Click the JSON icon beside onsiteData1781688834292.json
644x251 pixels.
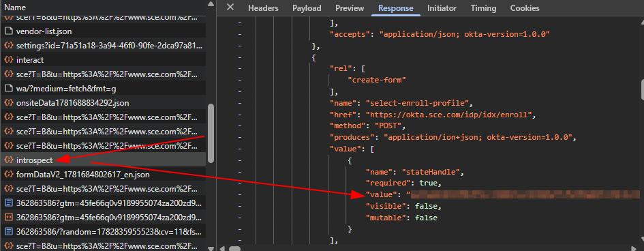tap(8, 103)
